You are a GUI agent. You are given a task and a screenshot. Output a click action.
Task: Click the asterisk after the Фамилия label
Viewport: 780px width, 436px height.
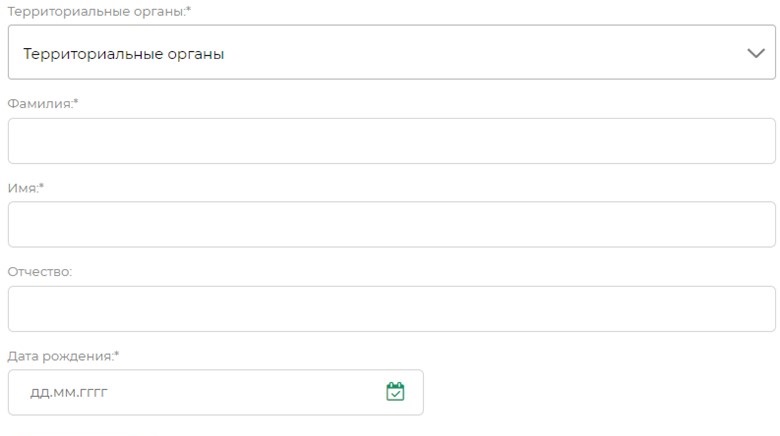click(x=76, y=101)
